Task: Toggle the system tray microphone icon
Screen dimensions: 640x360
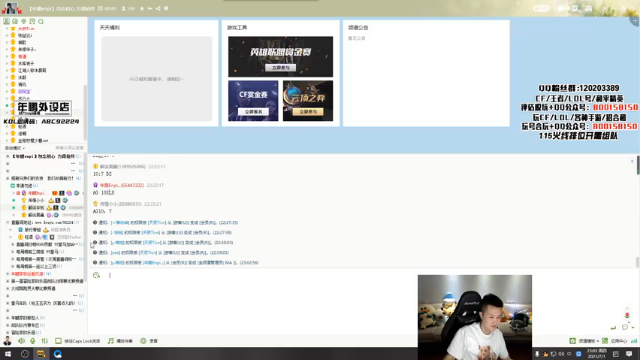Action: (537, 354)
